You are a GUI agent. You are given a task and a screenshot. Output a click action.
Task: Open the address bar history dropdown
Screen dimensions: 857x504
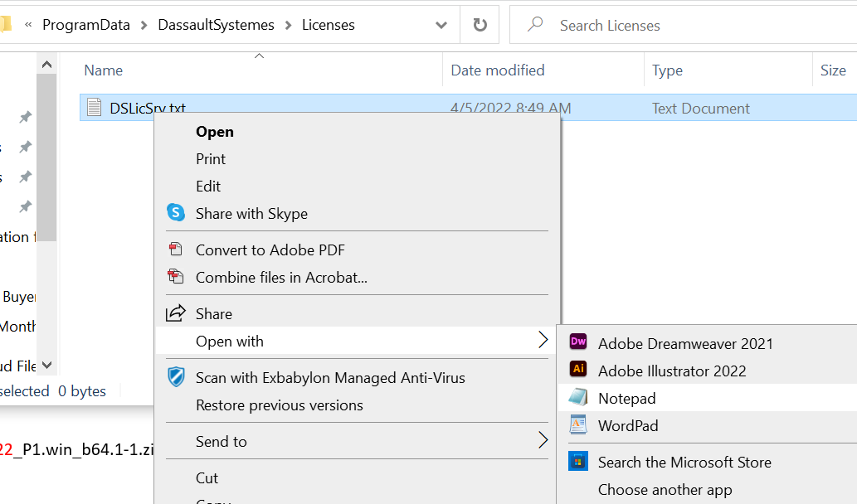coord(441,25)
